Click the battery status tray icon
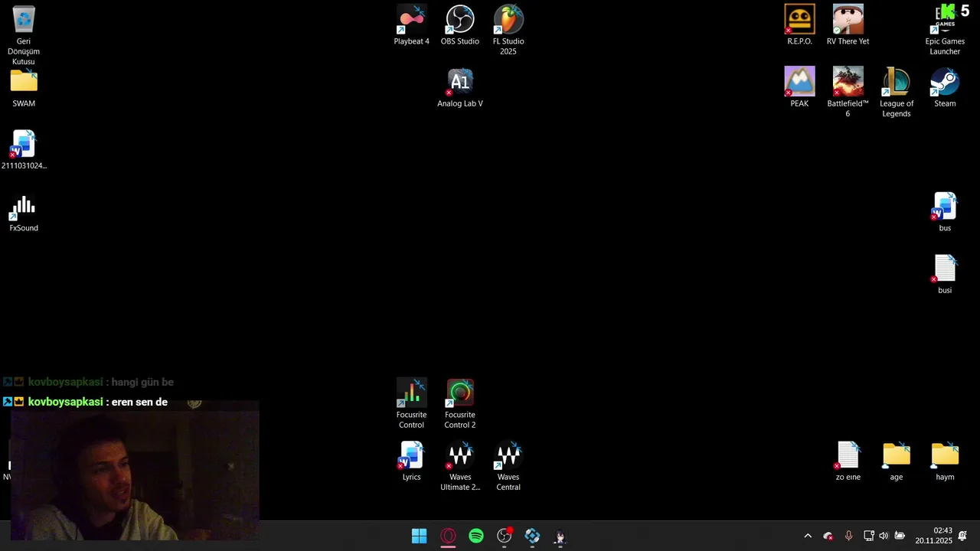980x551 pixels. coord(900,536)
